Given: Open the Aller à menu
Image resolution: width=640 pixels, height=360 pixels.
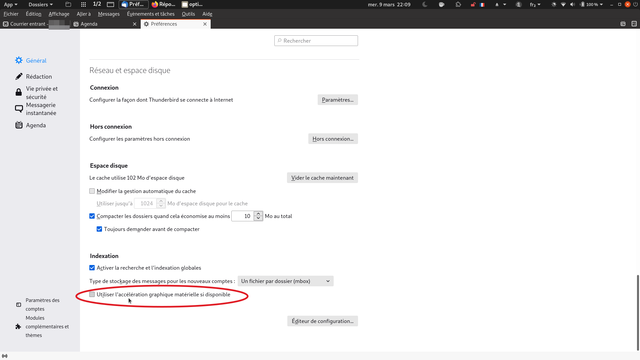Looking at the screenshot, I should 84,14.
